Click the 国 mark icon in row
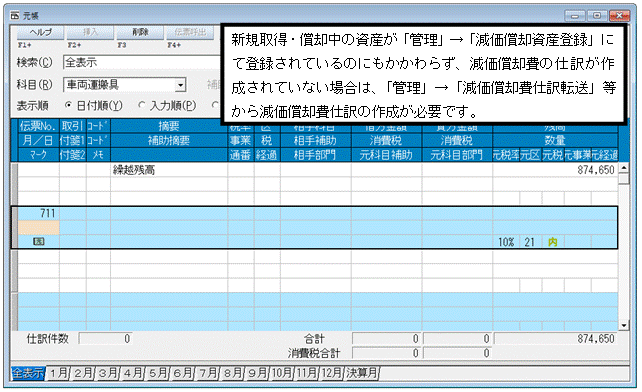 click(x=38, y=242)
